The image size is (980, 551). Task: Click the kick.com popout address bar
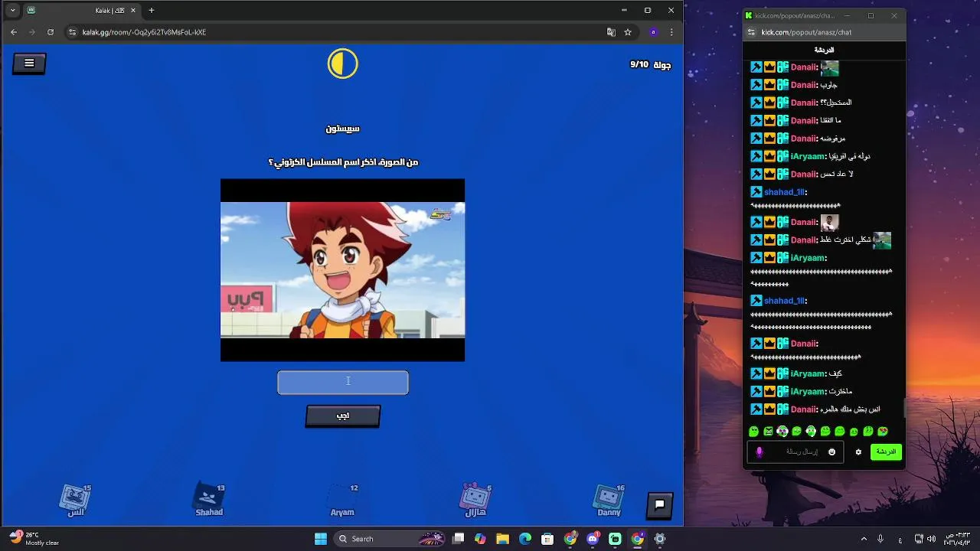pyautogui.click(x=823, y=32)
